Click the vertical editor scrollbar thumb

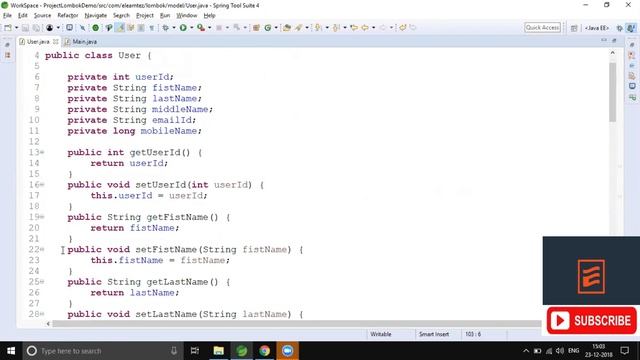612,92
